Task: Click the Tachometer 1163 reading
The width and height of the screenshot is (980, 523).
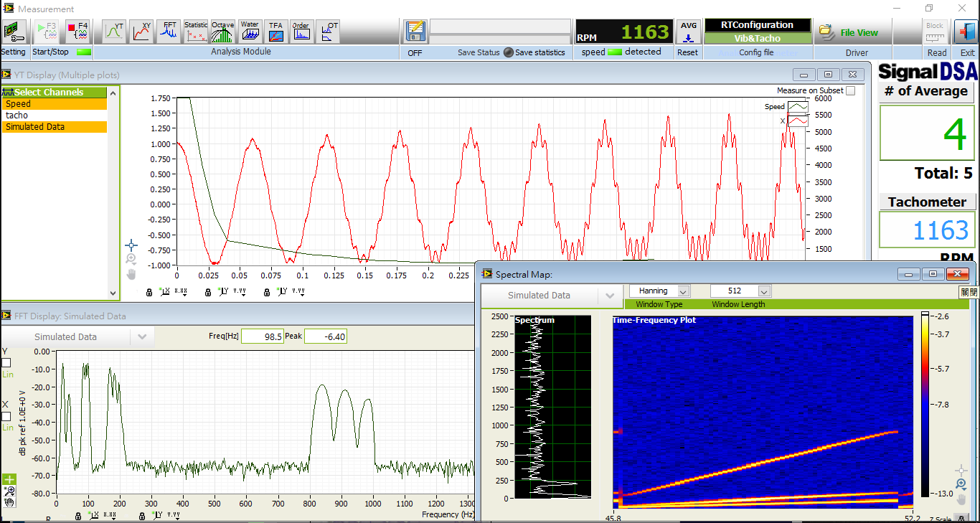Action: tap(927, 231)
